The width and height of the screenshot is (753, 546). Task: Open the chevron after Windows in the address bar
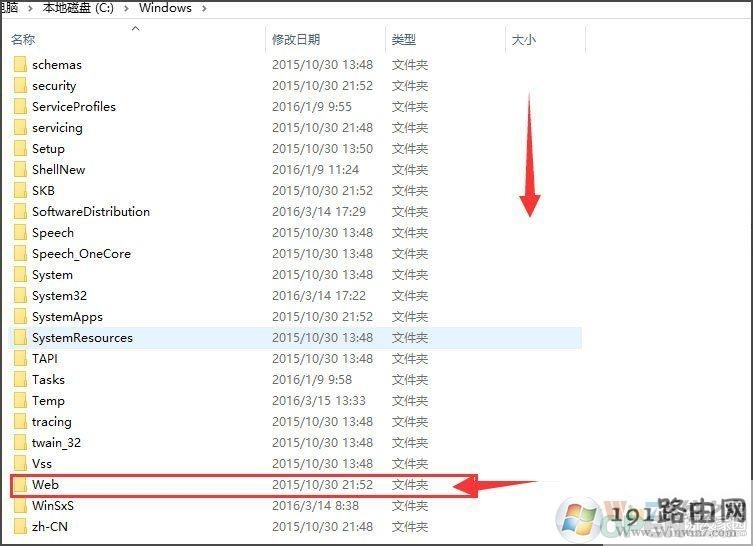click(205, 8)
